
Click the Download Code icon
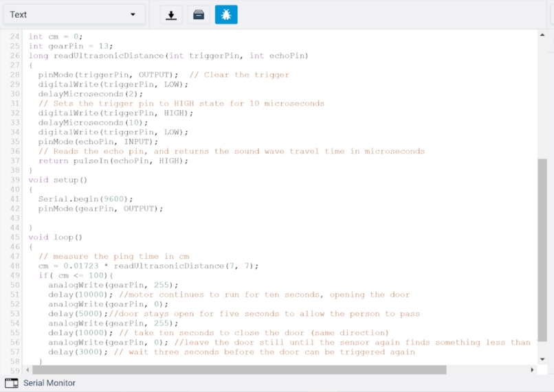pyautogui.click(x=171, y=14)
